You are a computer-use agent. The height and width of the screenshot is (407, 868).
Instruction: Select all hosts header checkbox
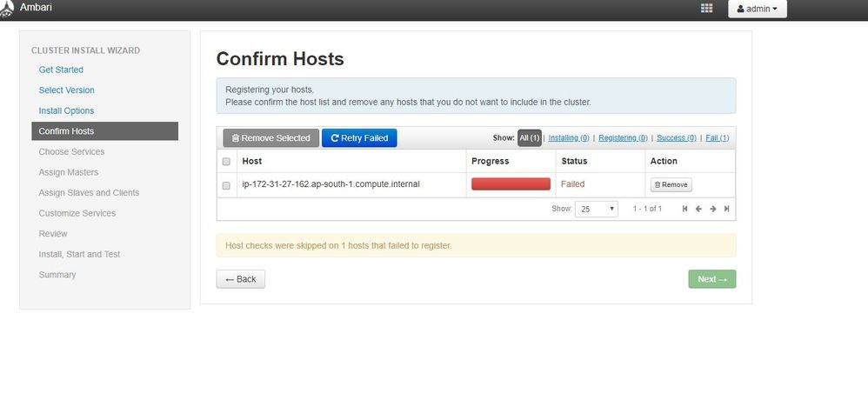pos(226,162)
